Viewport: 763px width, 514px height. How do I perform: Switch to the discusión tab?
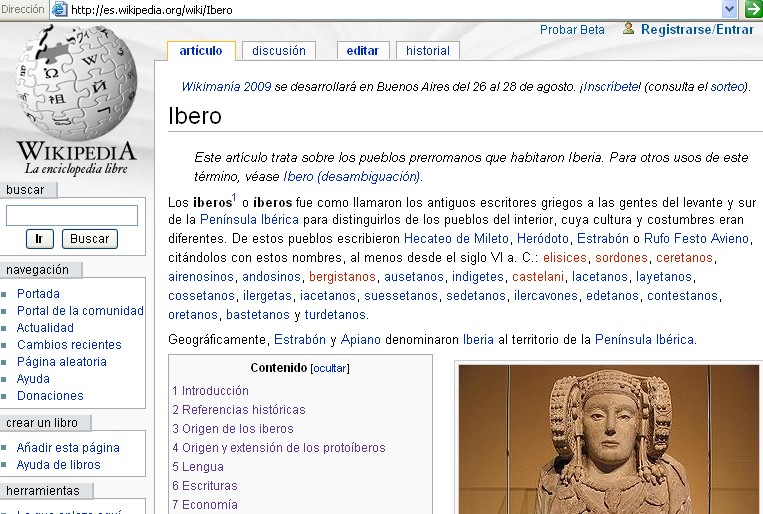pyautogui.click(x=279, y=51)
